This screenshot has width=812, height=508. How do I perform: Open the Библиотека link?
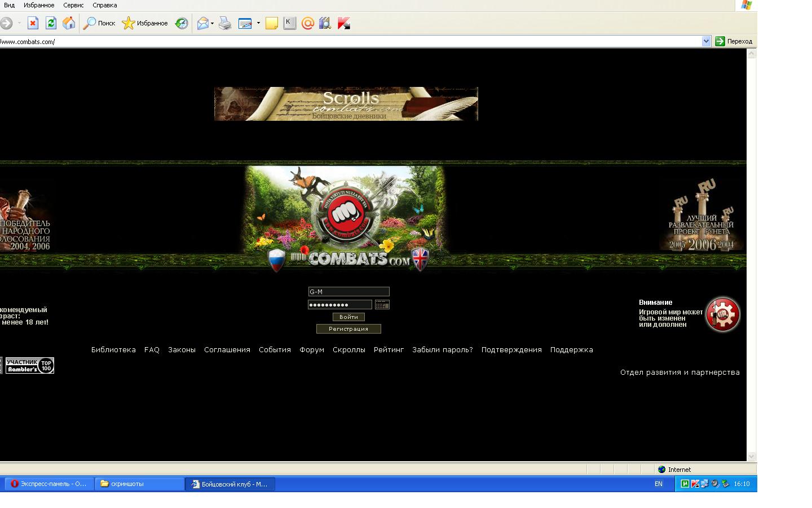[113, 350]
